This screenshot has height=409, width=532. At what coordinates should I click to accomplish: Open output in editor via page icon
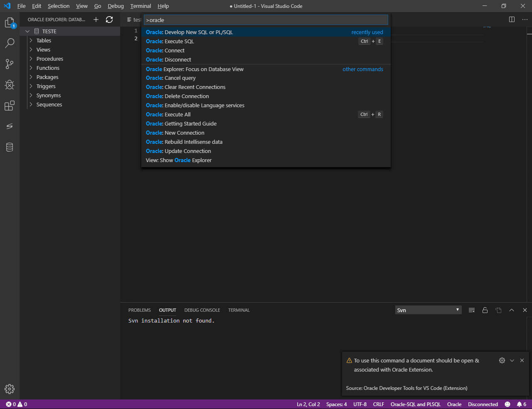tap(498, 310)
